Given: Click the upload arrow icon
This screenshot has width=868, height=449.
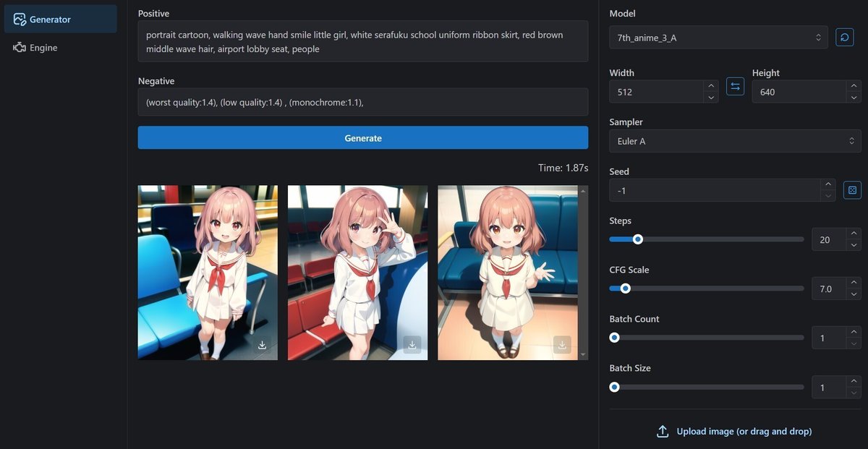Looking at the screenshot, I should coord(663,432).
